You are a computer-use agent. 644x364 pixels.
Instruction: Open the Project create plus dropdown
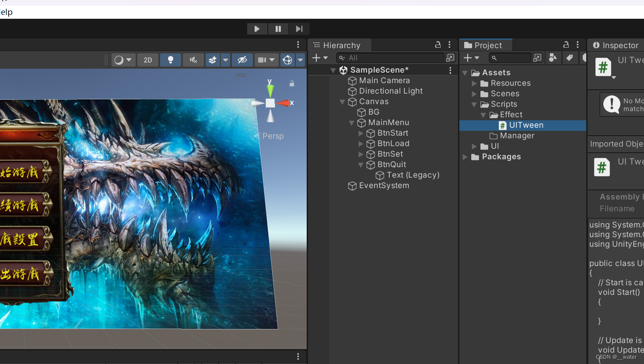tap(472, 58)
